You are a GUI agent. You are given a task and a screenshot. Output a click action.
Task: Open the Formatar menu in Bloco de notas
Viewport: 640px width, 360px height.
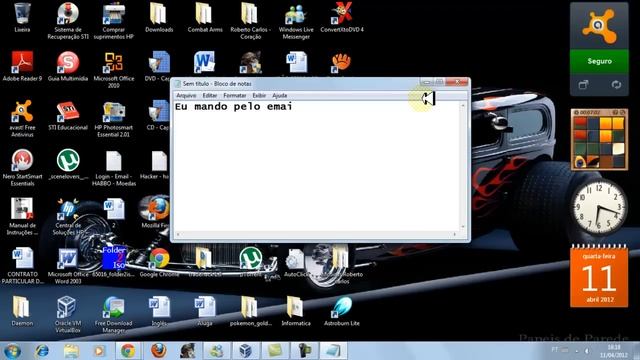point(235,96)
